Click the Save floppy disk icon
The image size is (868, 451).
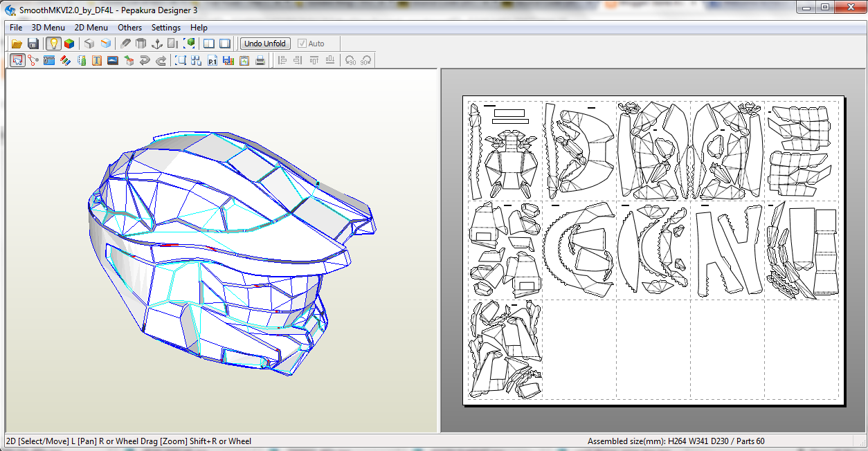pyautogui.click(x=33, y=44)
